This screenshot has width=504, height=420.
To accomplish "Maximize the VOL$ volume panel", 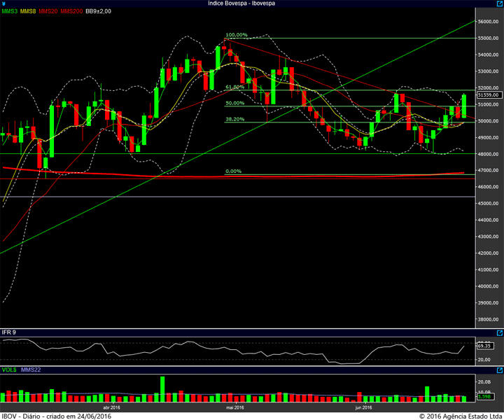I will click(500, 370).
